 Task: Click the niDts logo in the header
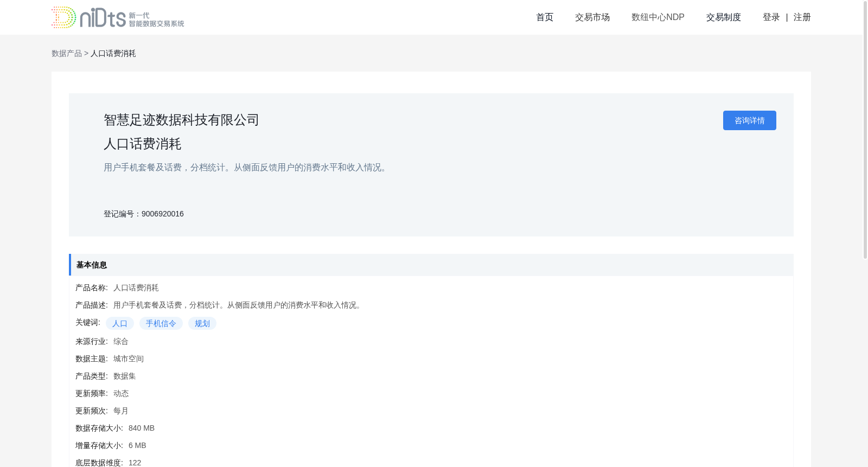point(118,17)
